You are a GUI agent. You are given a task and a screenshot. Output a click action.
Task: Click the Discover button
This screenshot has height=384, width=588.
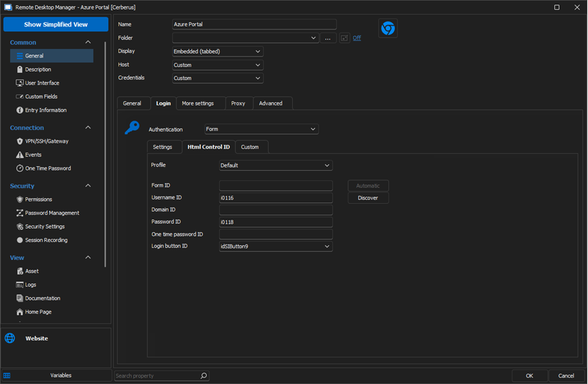368,198
